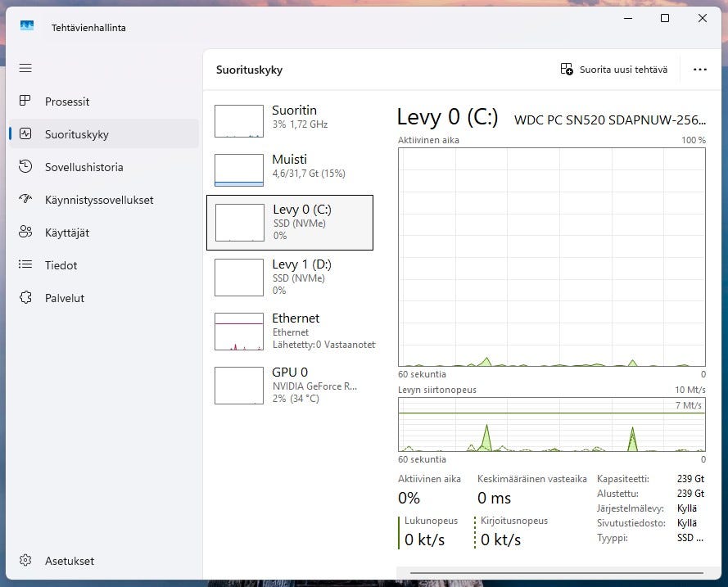Click the Suorituskyky page heading
This screenshot has height=587, width=728.
point(249,70)
